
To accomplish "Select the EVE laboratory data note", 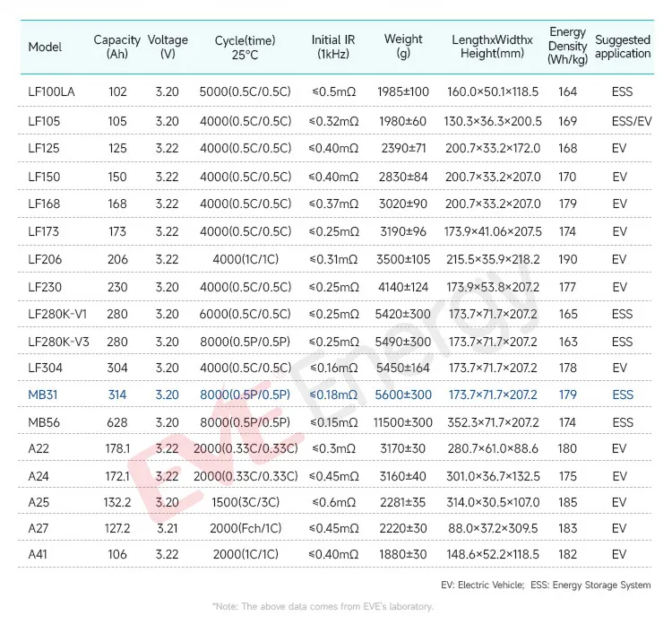I will tap(323, 606).
